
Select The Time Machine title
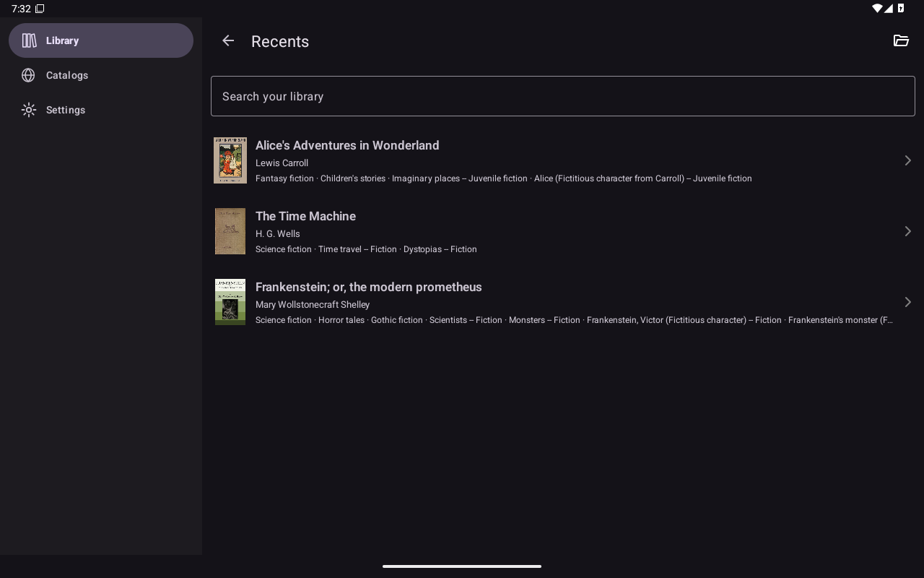click(305, 216)
